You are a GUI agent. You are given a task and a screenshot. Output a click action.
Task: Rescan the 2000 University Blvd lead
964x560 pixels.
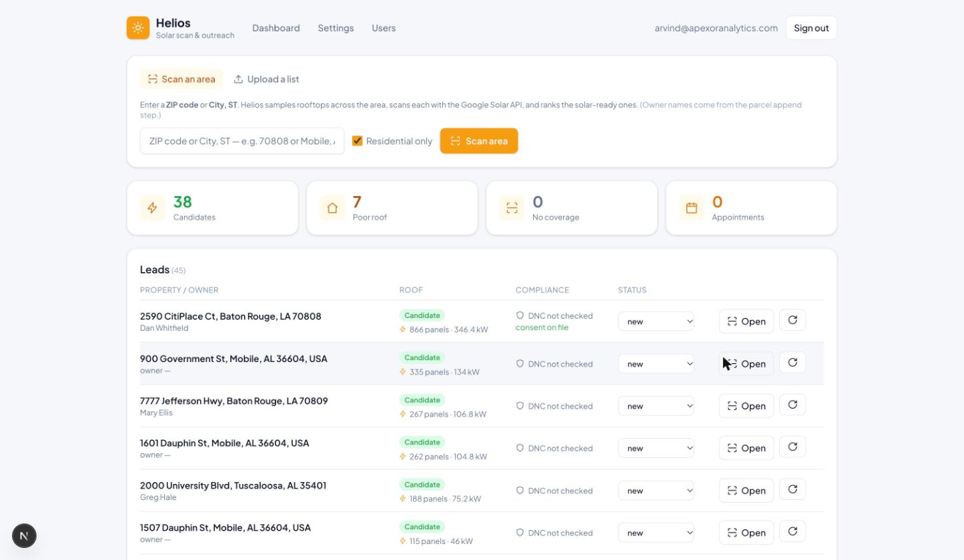[793, 490]
